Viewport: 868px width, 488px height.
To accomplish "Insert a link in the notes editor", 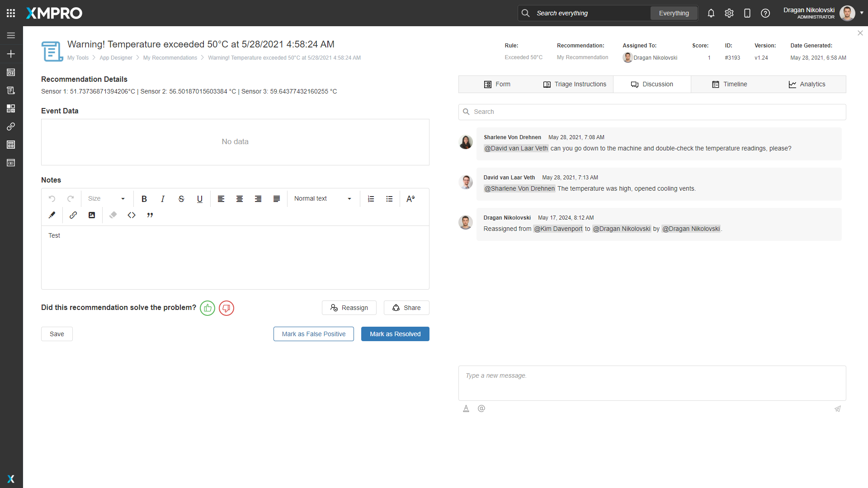I will 73,215.
